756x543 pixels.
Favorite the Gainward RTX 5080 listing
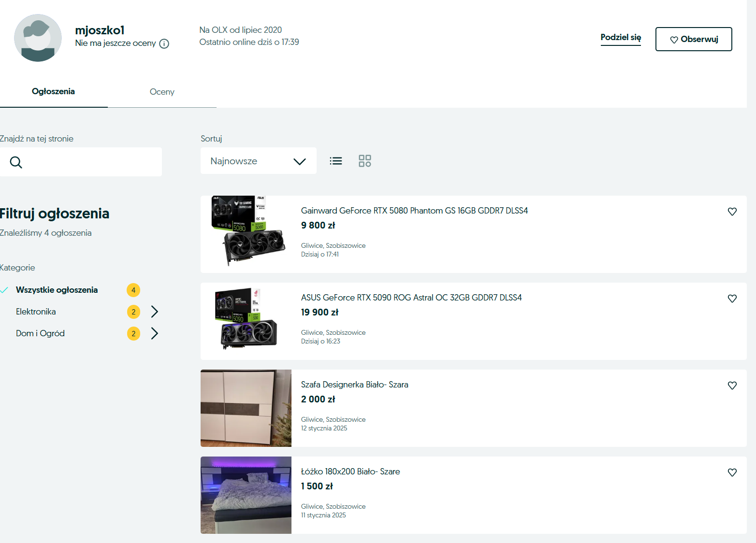click(732, 212)
